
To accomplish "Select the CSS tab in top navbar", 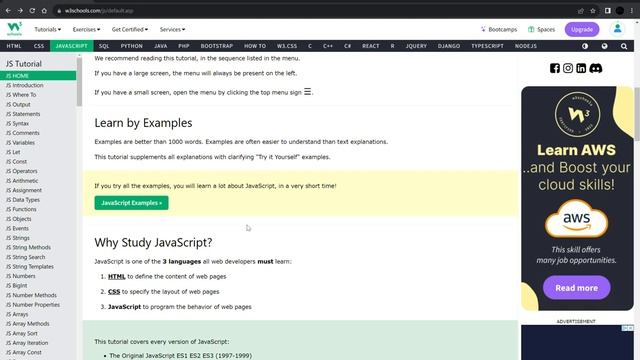I will (x=39, y=46).
